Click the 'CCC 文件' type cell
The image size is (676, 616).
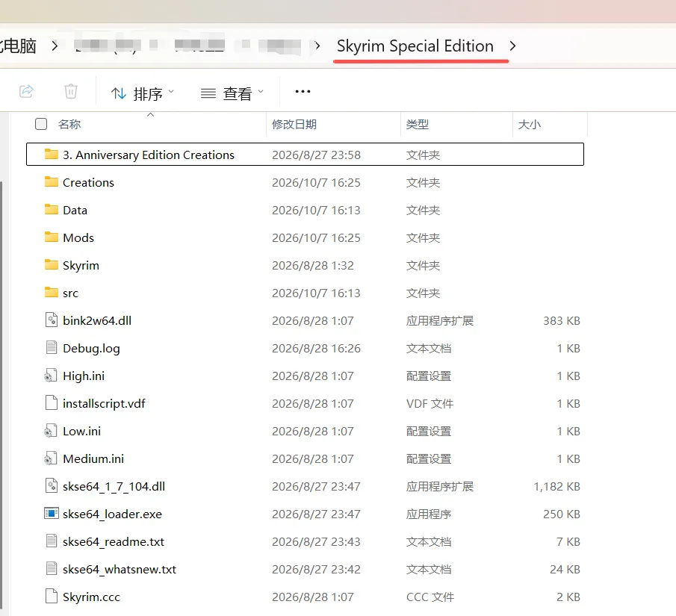coord(430,597)
